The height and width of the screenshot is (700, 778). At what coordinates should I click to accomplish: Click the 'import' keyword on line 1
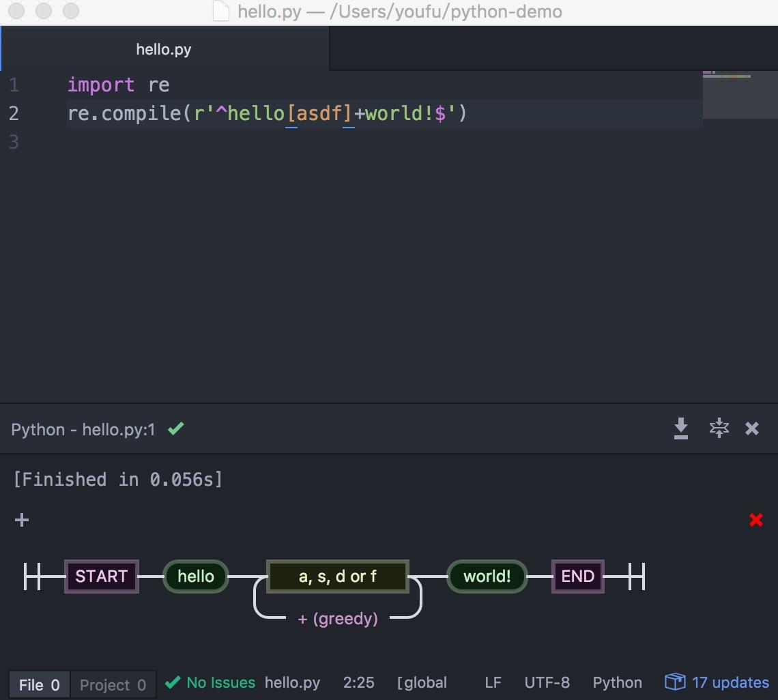click(101, 85)
